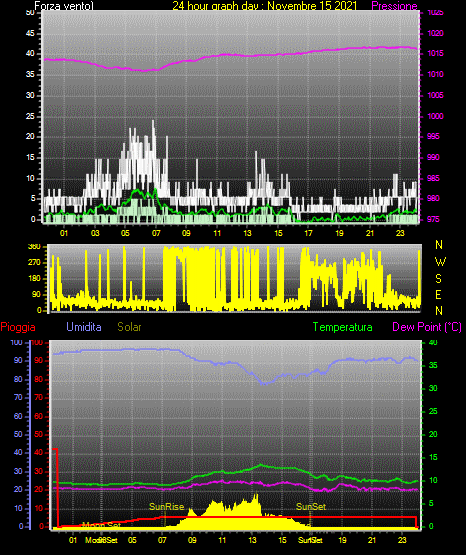This screenshot has width=466, height=555.
Task: Click the 1005 value on pressure axis
Action: point(435,95)
